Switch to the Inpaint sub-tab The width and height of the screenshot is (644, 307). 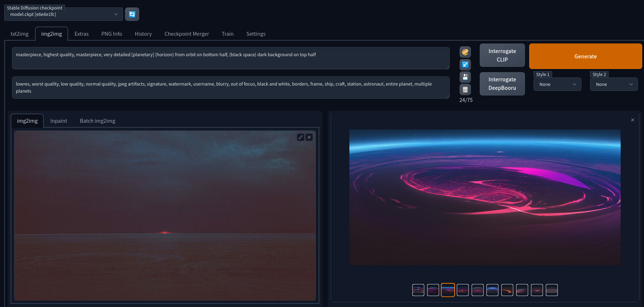(x=59, y=121)
